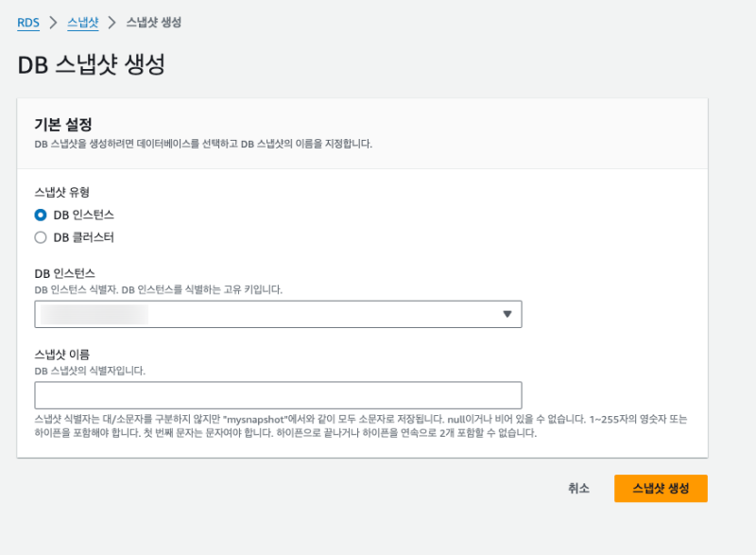The width and height of the screenshot is (756, 555).
Task: Focus the 스냅샷 이름 text input
Action: point(278,395)
